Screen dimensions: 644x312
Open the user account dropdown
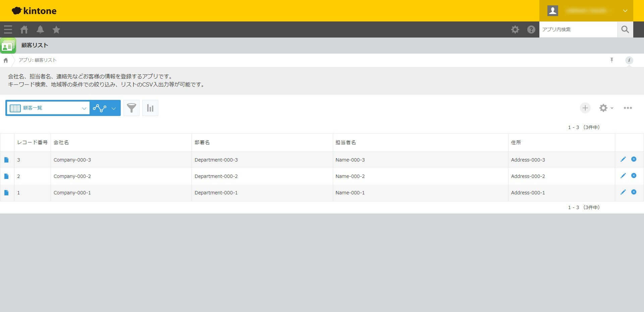(586, 11)
